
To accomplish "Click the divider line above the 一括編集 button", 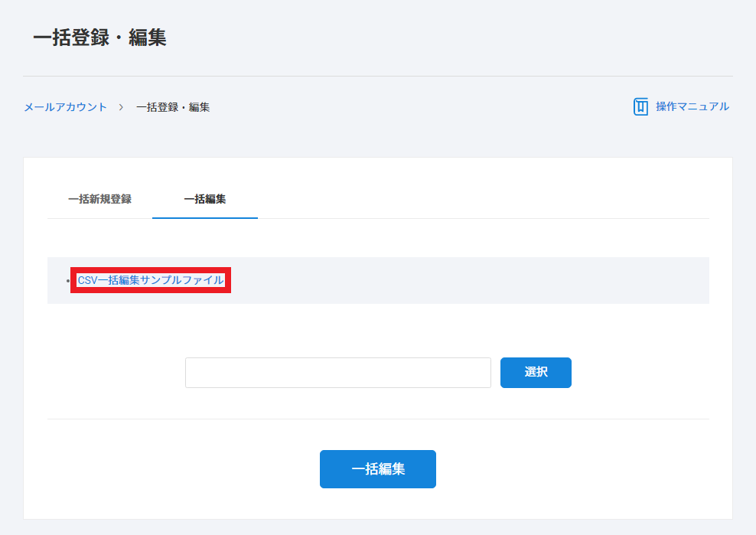I will click(x=378, y=419).
